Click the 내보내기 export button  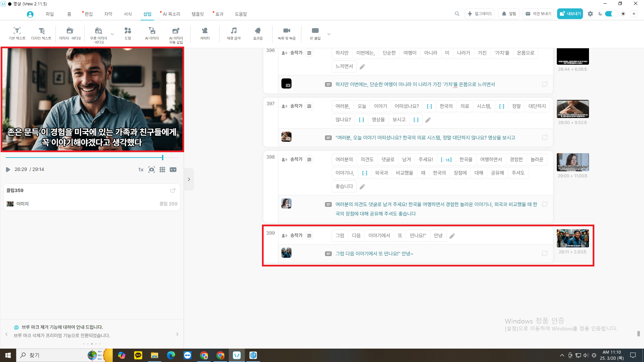pos(570,14)
